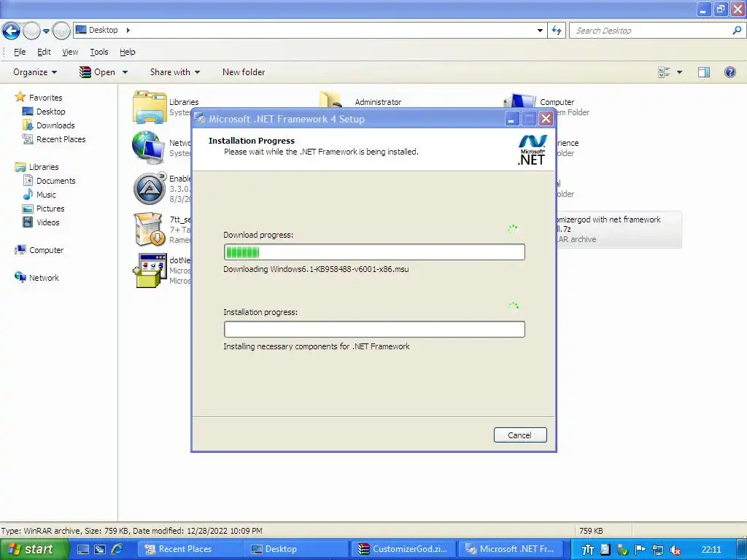
Task: Click the Forward navigation arrow in Explorer
Action: tap(31, 31)
